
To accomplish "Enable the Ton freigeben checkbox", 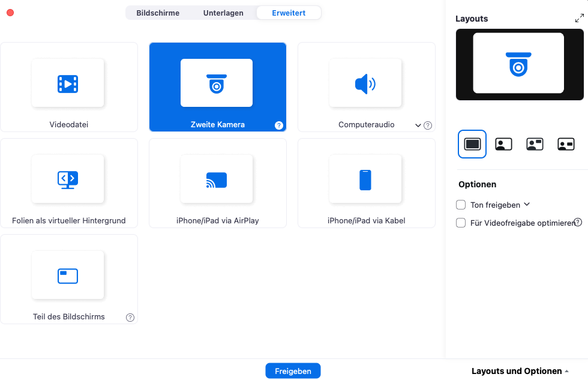I will [461, 205].
